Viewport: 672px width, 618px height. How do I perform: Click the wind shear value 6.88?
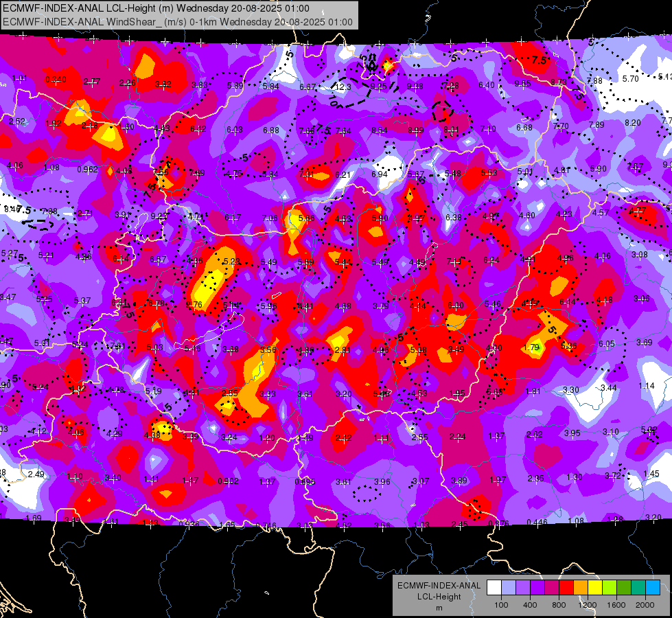point(271,130)
